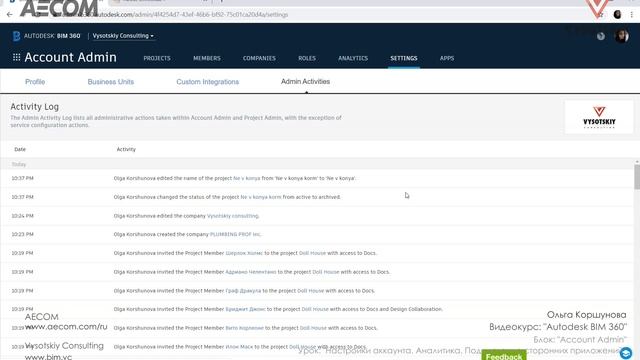Select the Admin Activities subtab
The image size is (640, 360).
pyautogui.click(x=305, y=82)
